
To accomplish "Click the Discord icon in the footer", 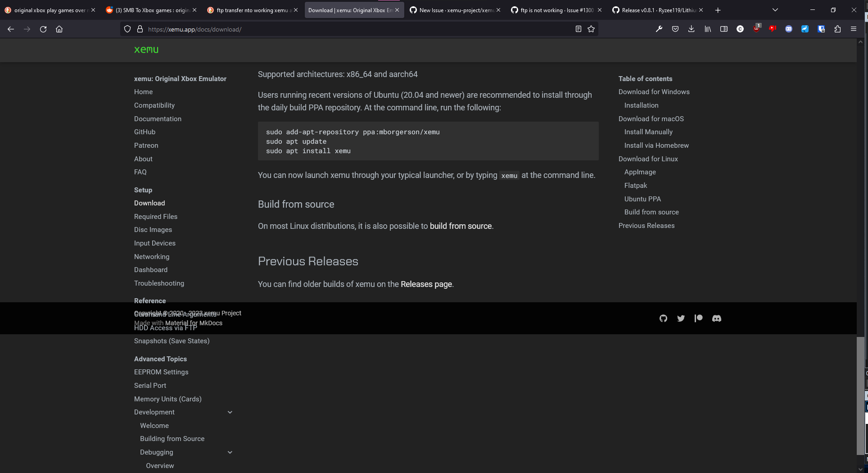I will coord(717,318).
